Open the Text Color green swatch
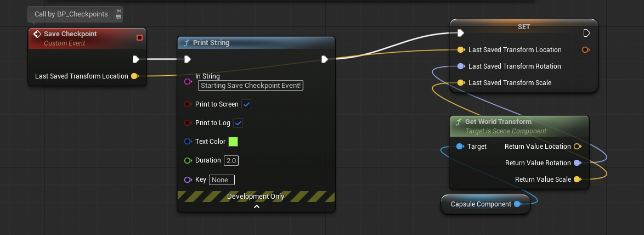The image size is (644, 235). [233, 142]
